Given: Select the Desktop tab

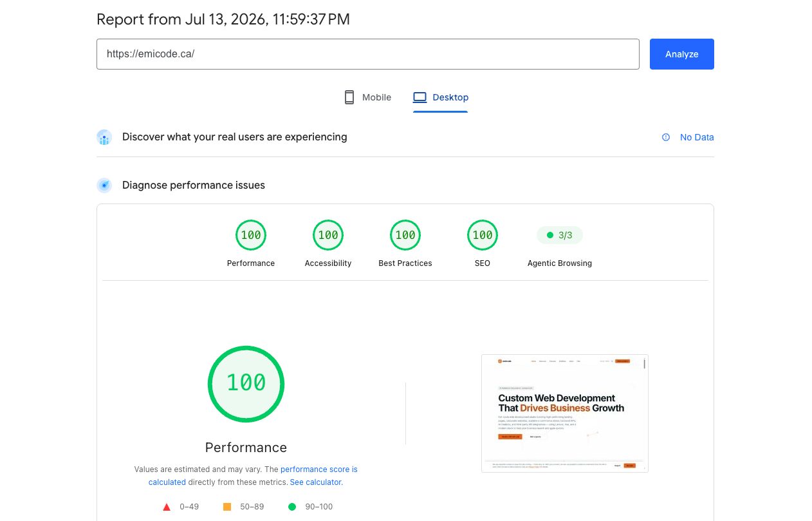Looking at the screenshot, I should (441, 97).
